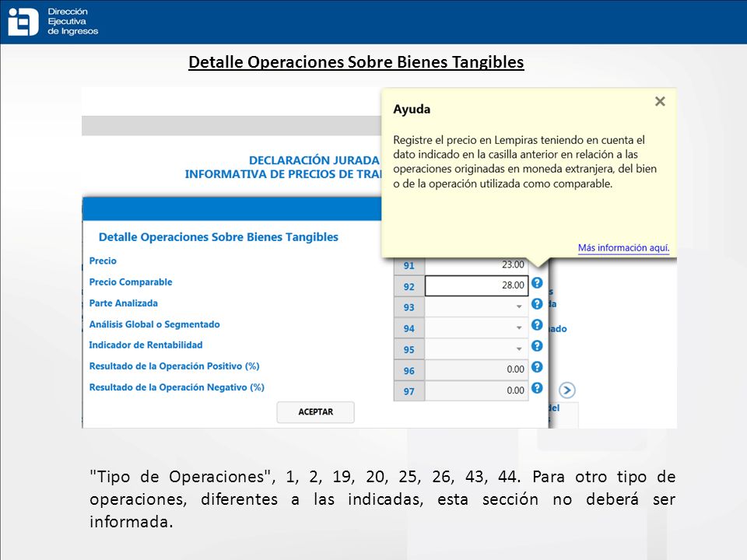
Task: Click the underlined slide title heading
Action: (356, 62)
